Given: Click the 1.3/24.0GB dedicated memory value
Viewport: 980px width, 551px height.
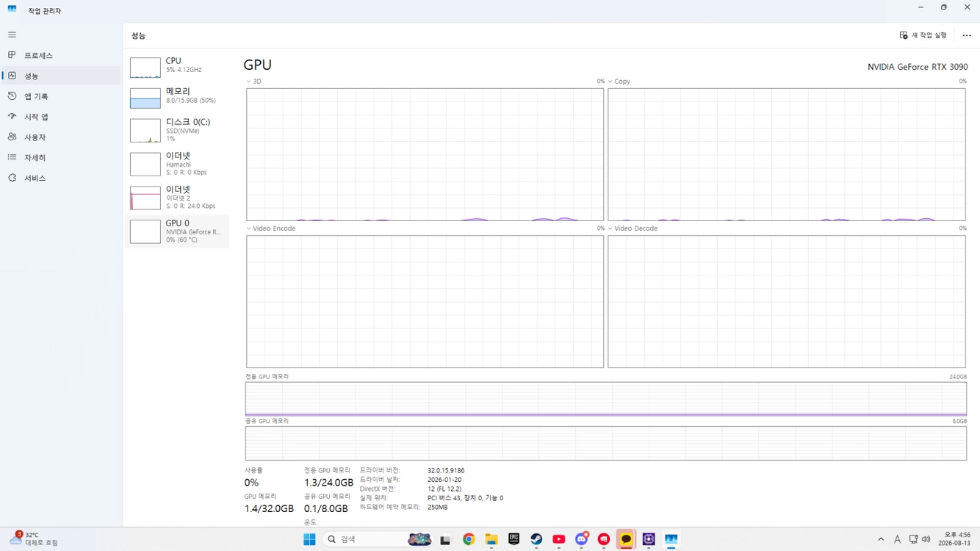Looking at the screenshot, I should [328, 483].
